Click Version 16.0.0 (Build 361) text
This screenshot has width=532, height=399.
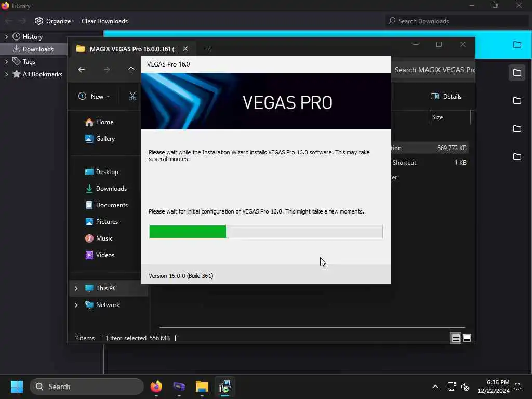(181, 276)
